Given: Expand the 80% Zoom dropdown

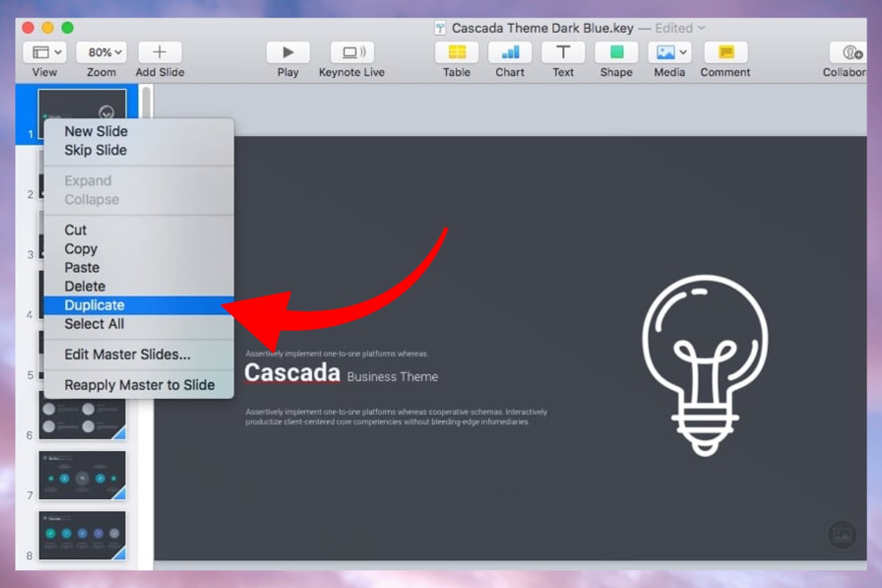Looking at the screenshot, I should point(101,52).
